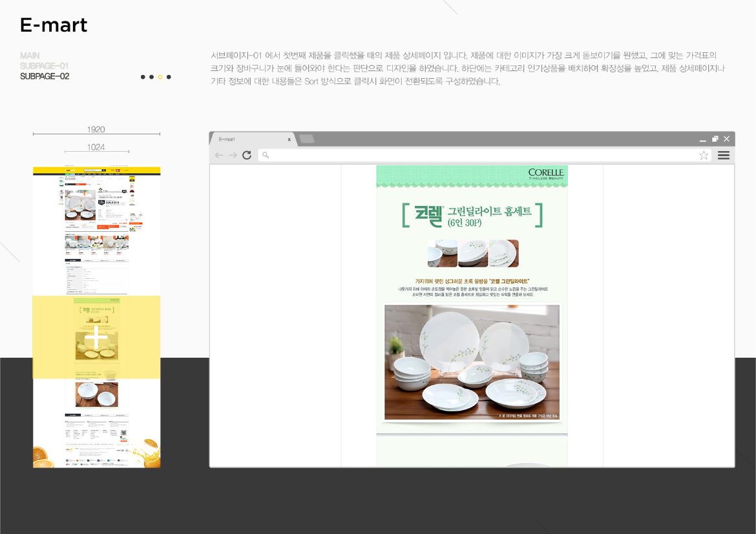Select the first pagination dot
Image resolution: width=756 pixels, height=534 pixels.
pos(143,76)
